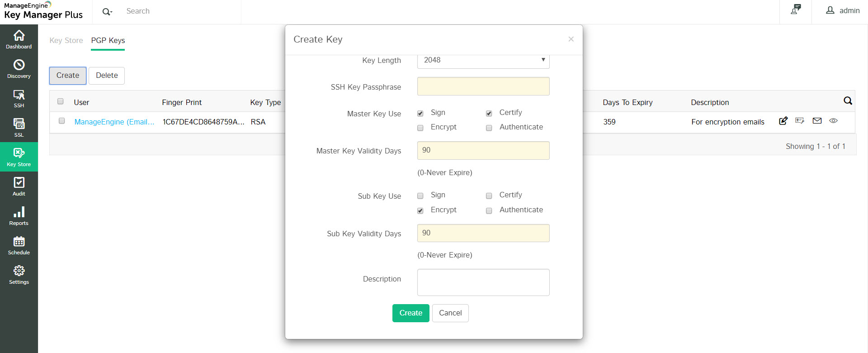Open the admin user menu
This screenshot has height=353, width=868.
(843, 11)
